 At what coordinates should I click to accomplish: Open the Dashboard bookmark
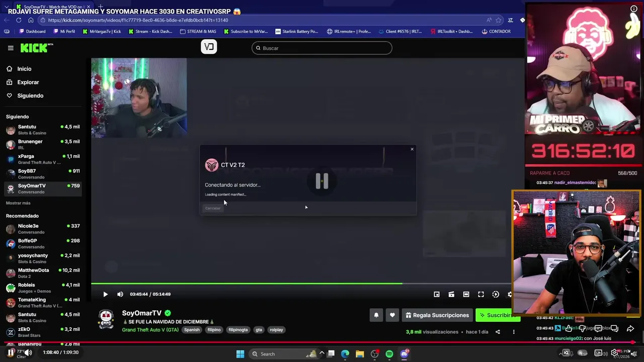(32, 31)
